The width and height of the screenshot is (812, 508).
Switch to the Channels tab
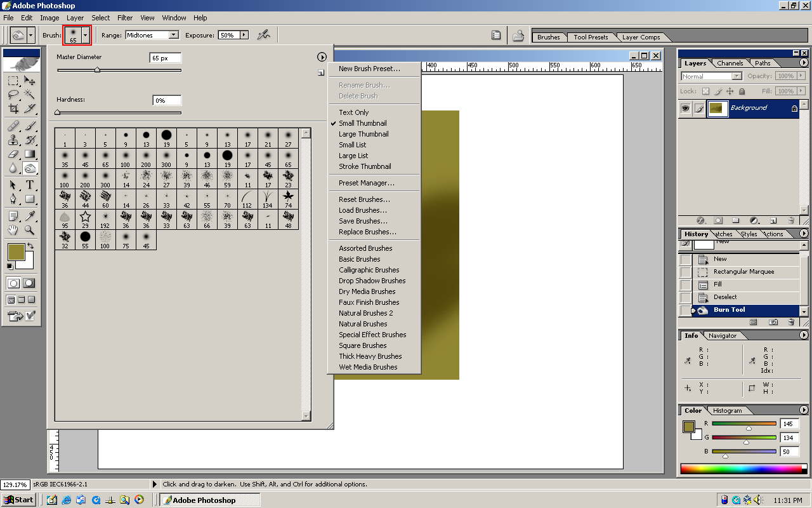click(730, 63)
